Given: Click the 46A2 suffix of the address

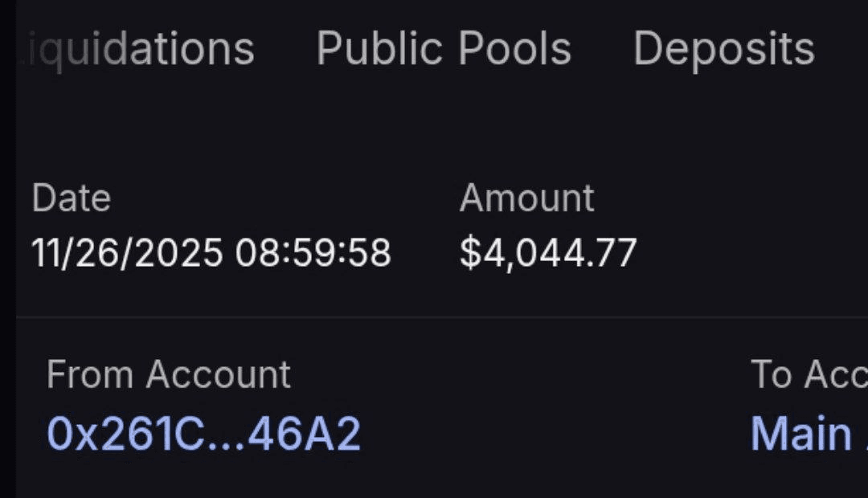Looking at the screenshot, I should click(304, 435).
